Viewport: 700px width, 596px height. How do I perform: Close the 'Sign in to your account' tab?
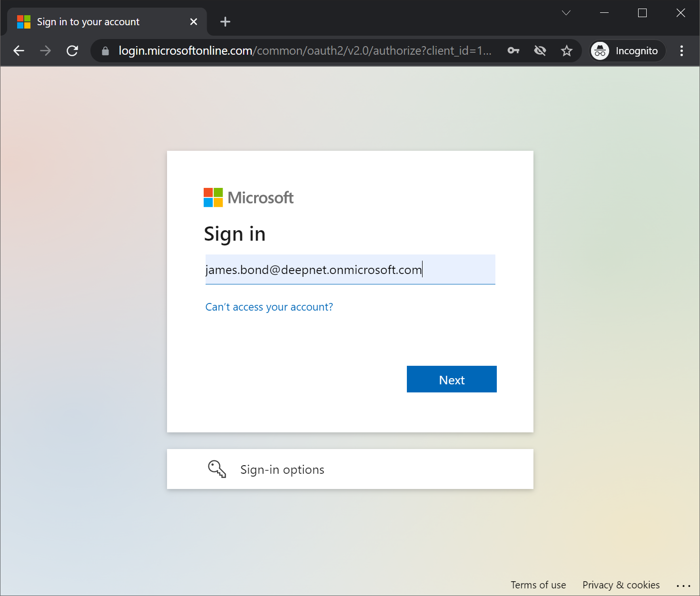pos(193,22)
